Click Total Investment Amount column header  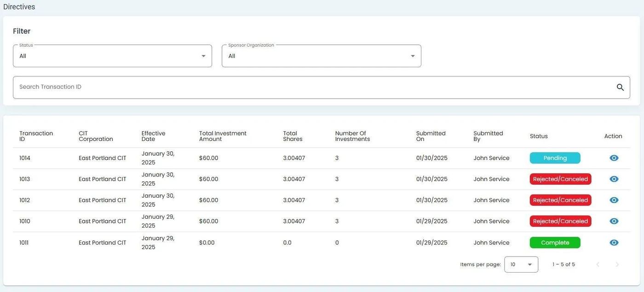223,136
